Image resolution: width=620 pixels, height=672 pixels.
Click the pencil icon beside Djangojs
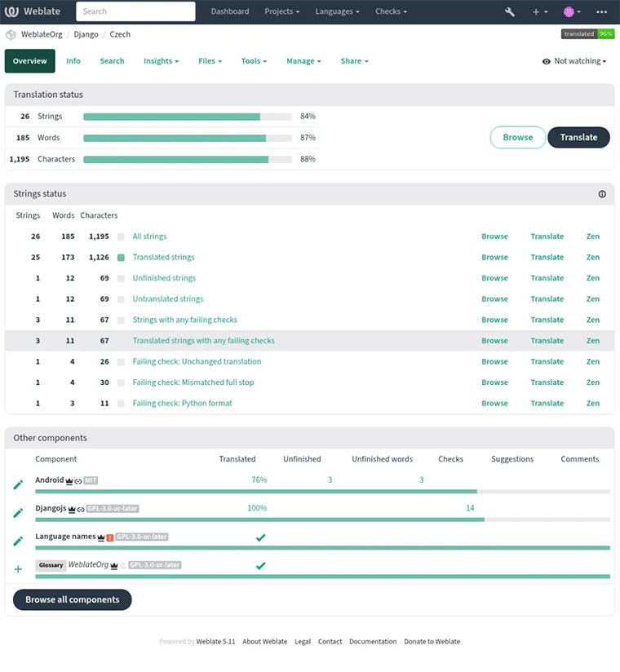pyautogui.click(x=18, y=513)
